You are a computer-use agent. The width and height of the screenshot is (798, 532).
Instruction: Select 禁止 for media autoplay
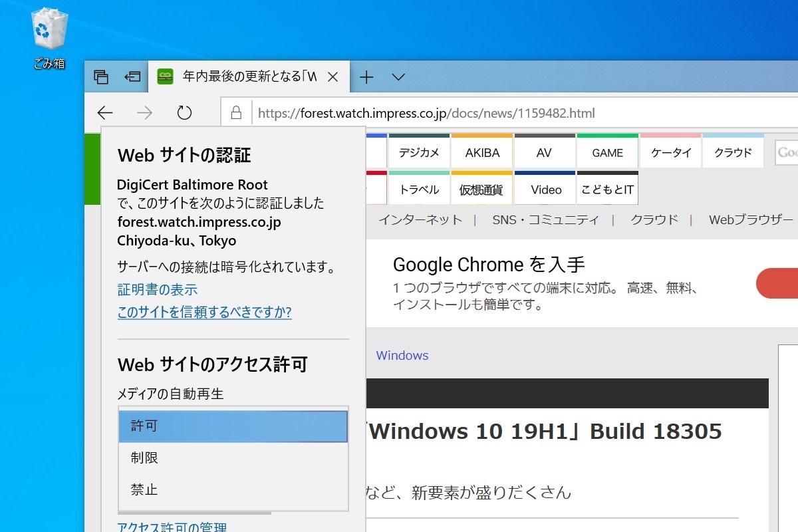click(x=233, y=489)
